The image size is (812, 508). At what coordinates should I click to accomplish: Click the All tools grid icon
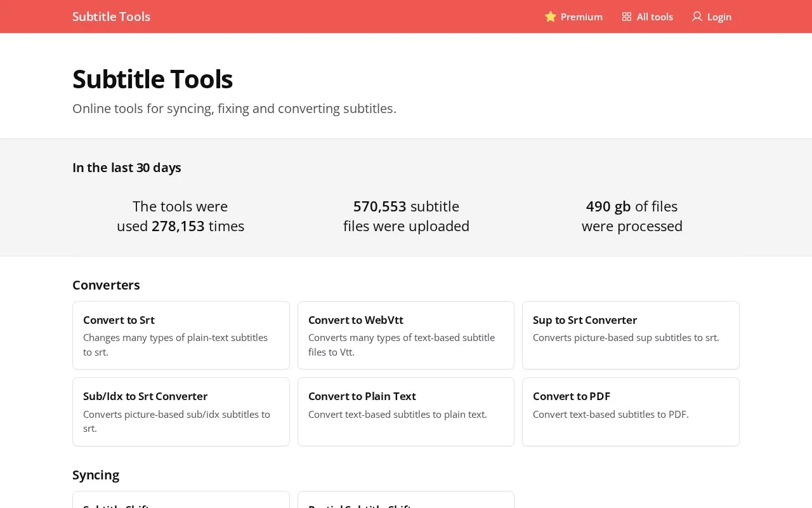pyautogui.click(x=627, y=17)
